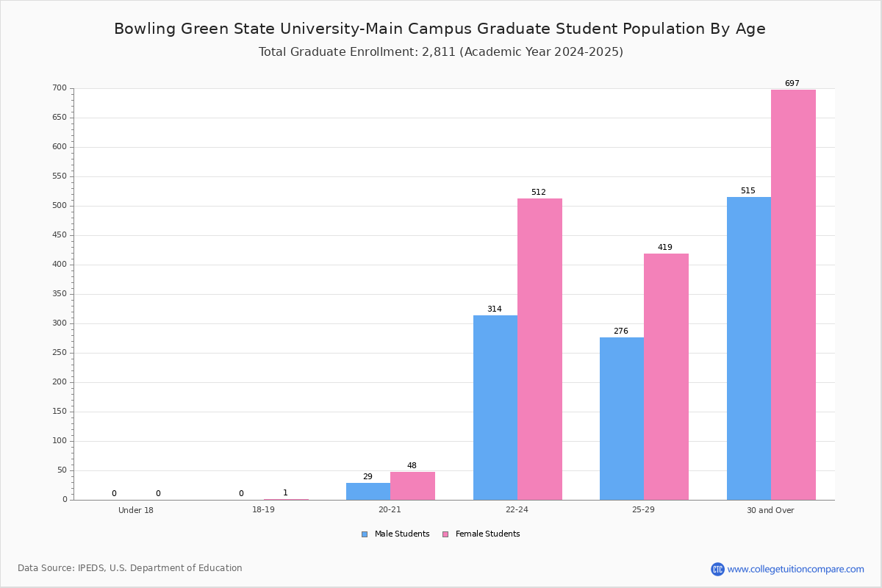Click the 20-21 male bar labeled 29
Screen dimensions: 882x588
[368, 491]
